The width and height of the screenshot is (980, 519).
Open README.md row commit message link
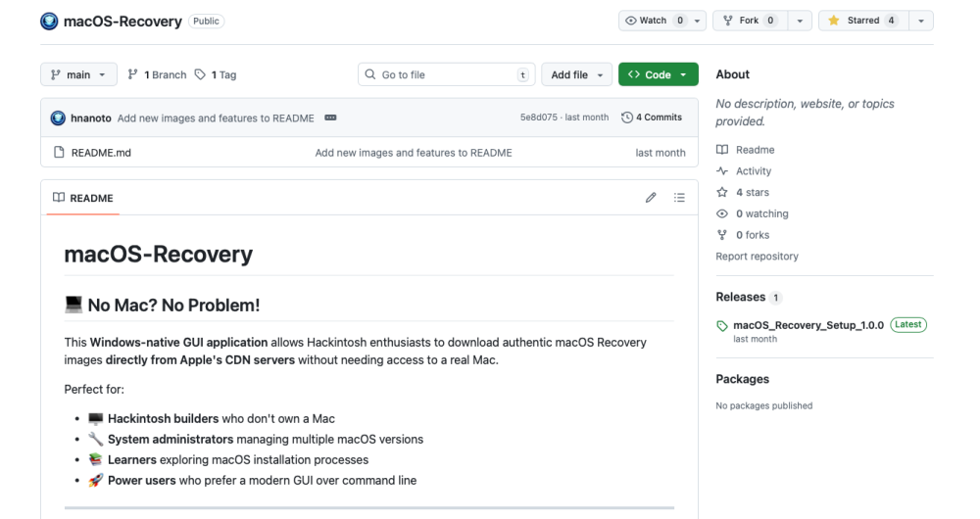pos(414,153)
